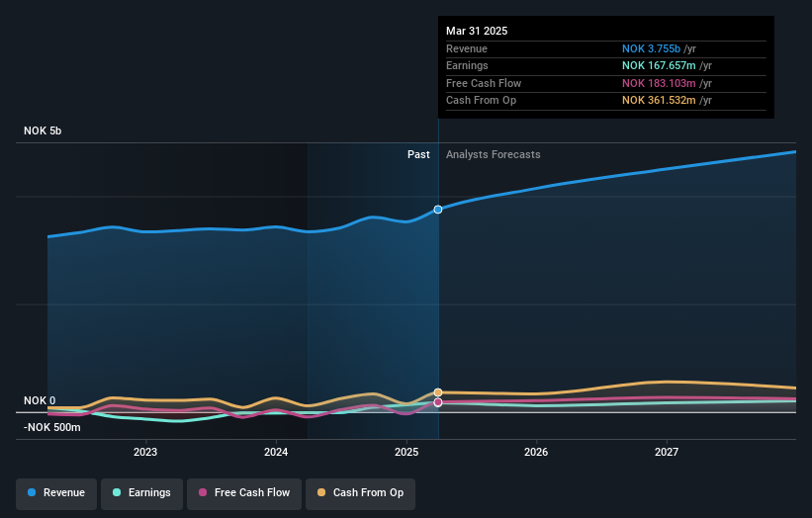Click the -NOK 500m y-axis label
Viewport: 812px width, 518px height.
51,427
